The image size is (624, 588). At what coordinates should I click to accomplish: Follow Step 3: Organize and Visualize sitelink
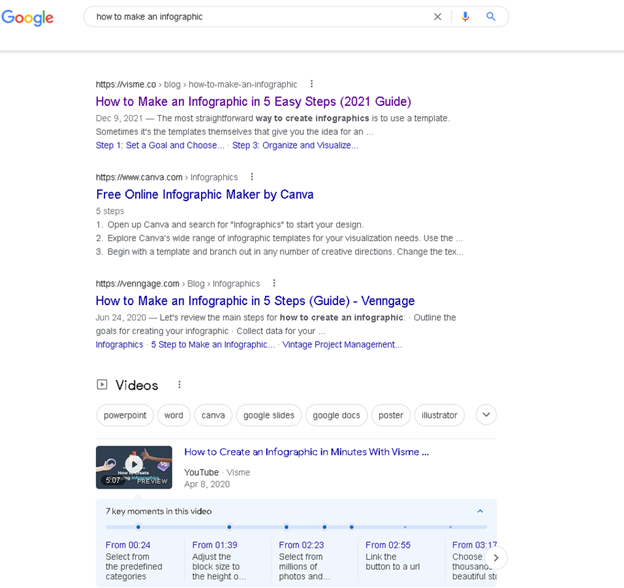(295, 145)
